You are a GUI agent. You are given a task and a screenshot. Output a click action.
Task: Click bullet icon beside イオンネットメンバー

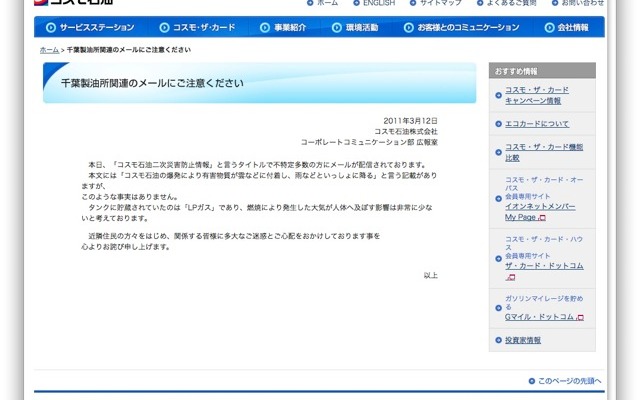pos(498,199)
